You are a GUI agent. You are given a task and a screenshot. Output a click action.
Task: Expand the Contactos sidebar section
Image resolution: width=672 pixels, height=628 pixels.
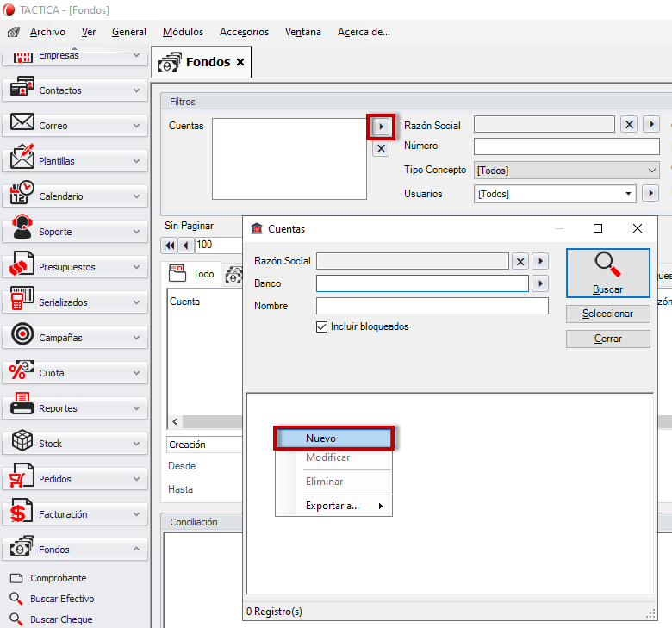(136, 90)
